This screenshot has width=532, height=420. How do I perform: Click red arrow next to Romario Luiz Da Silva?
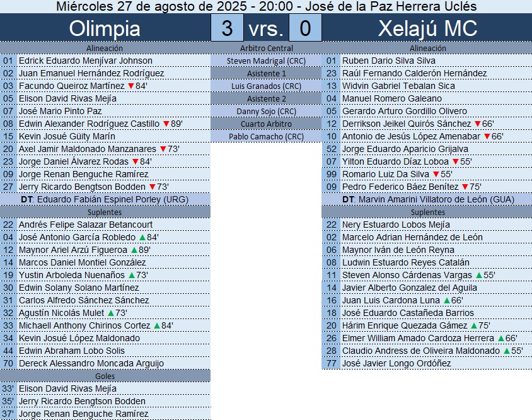(436, 174)
